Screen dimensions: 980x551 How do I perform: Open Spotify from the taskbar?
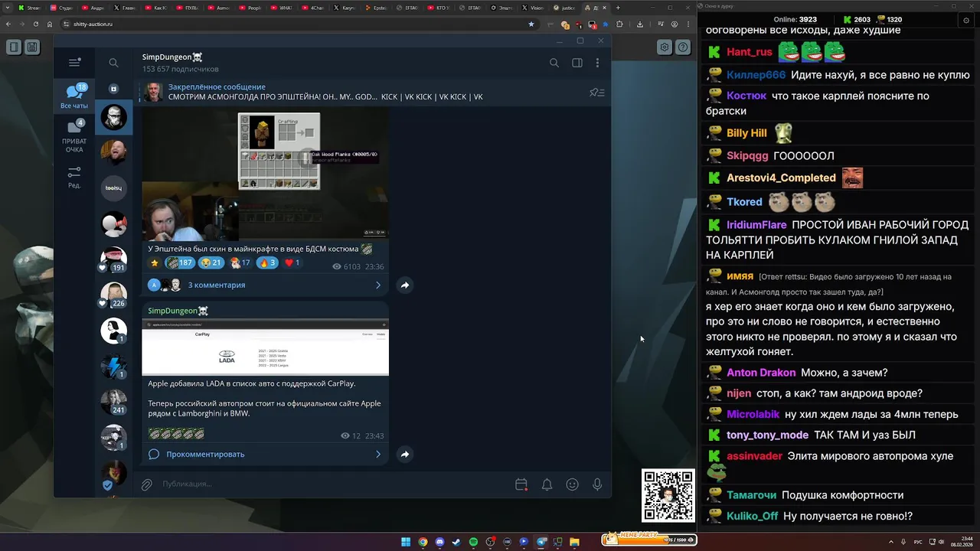pyautogui.click(x=473, y=542)
